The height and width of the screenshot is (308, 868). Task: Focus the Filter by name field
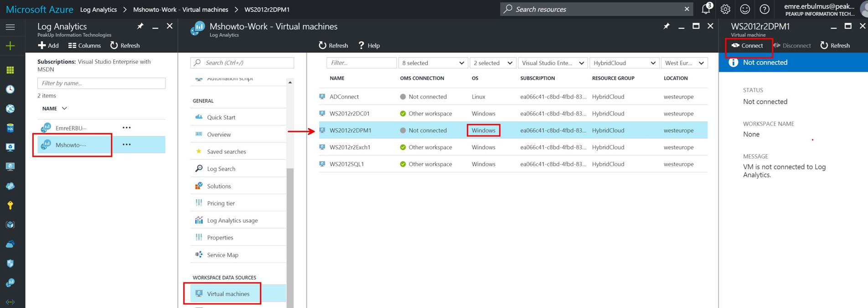[x=101, y=83]
